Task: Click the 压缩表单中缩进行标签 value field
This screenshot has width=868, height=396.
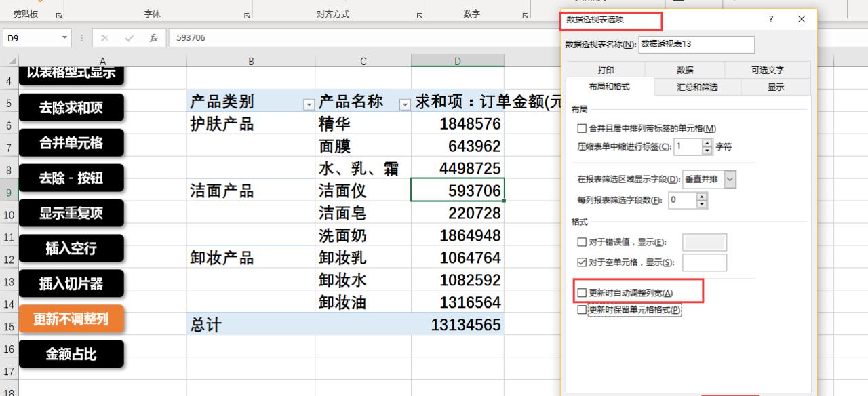Action: point(689,146)
